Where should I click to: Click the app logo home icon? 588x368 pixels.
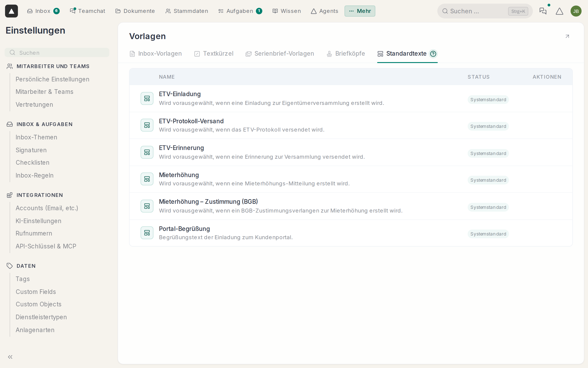coord(11,11)
